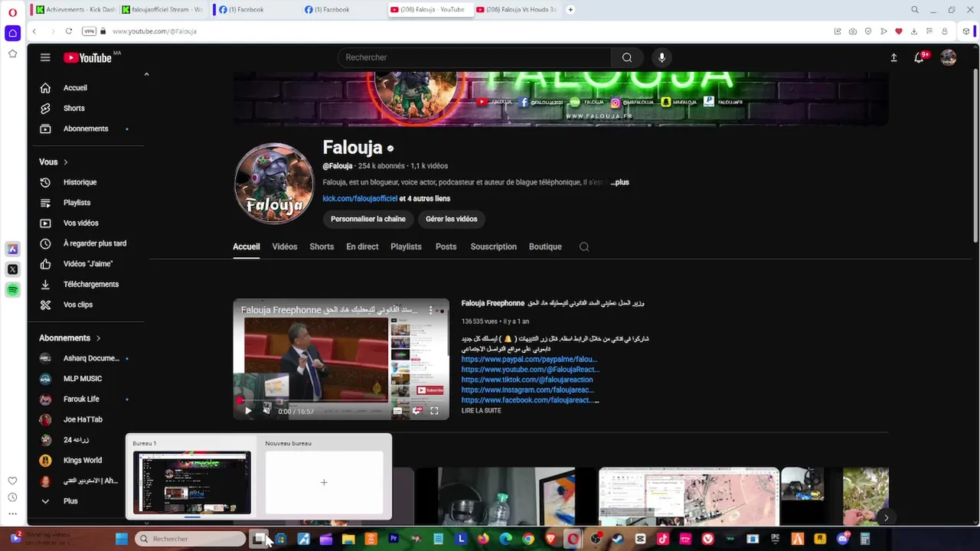
Task: Open Windows Start button
Action: [x=122, y=539]
